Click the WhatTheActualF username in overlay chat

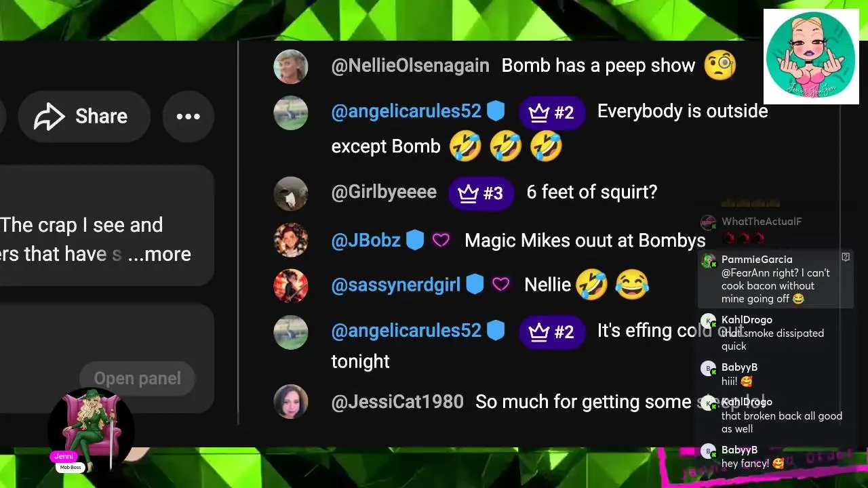(762, 222)
